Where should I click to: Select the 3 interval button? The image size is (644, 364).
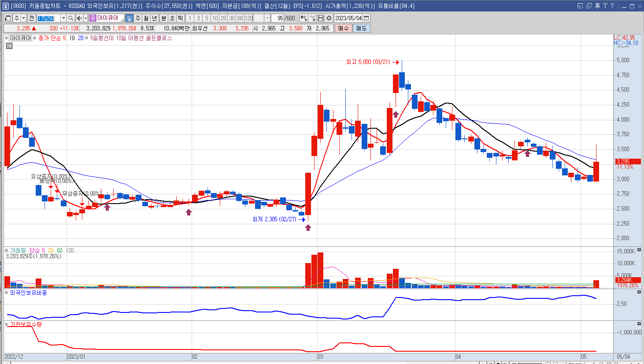[x=198, y=18]
